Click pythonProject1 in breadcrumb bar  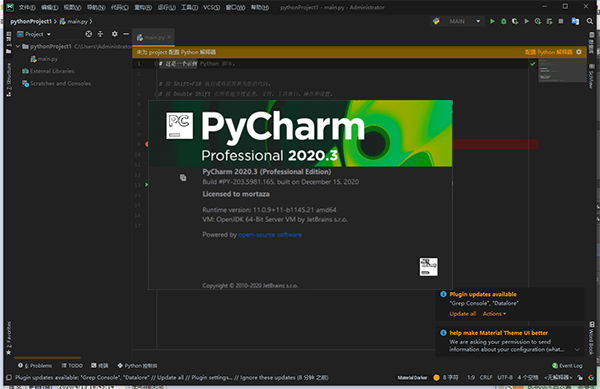pos(31,21)
